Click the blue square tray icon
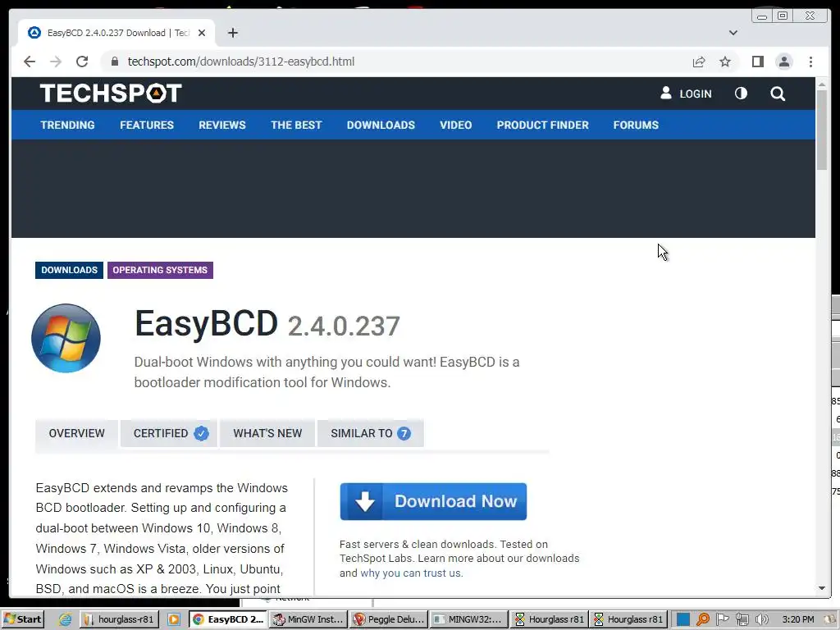The height and width of the screenshot is (630, 840). coord(683,619)
